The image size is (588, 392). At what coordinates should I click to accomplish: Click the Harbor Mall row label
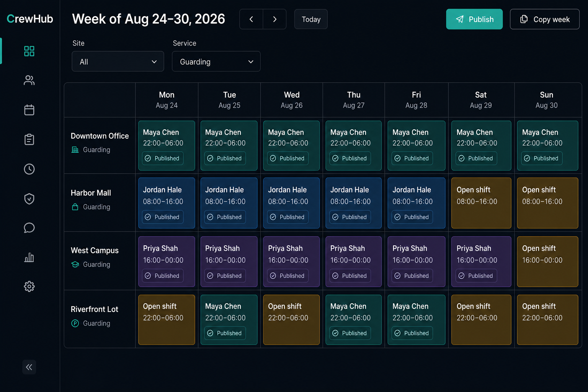91,193
